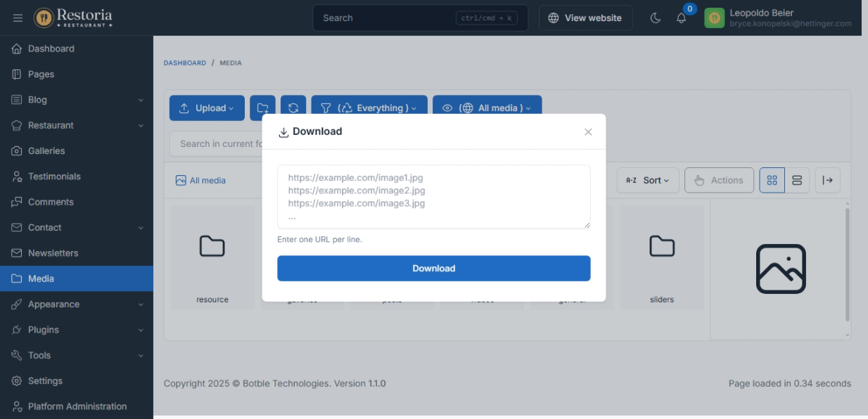Viewport: 868px width, 419px height.
Task: Open the All media view dropdown
Action: pyautogui.click(x=487, y=108)
